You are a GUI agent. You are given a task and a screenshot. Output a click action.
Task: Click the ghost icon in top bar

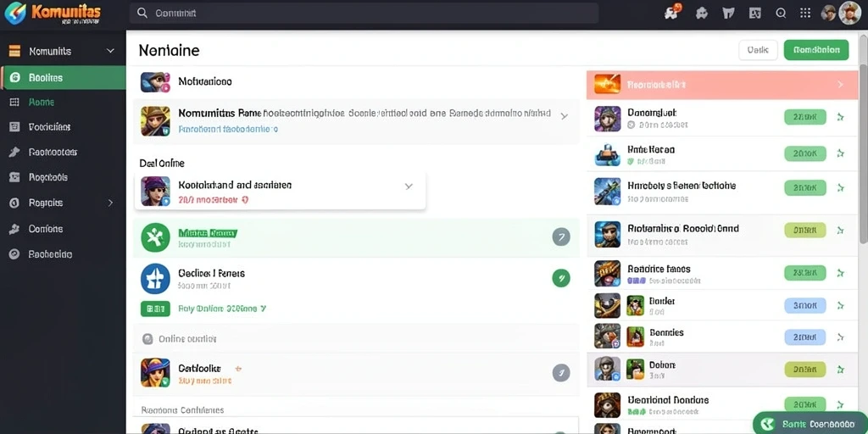pyautogui.click(x=701, y=14)
